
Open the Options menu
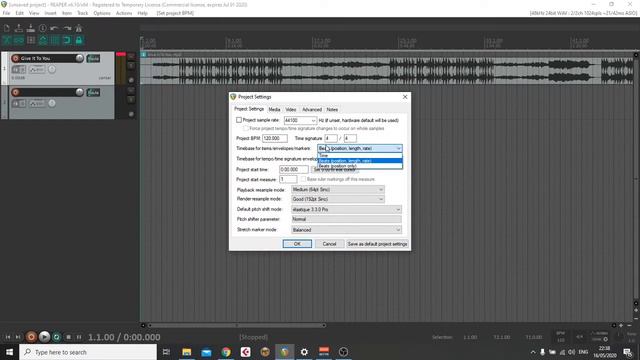pos(102,13)
